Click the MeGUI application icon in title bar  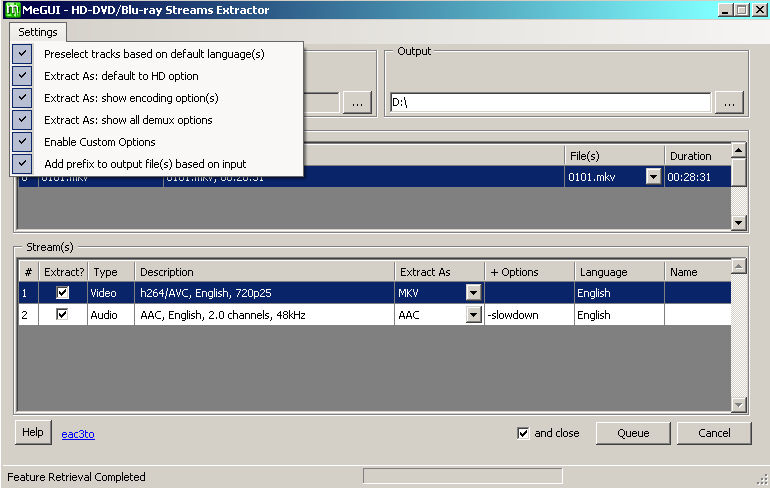12,10
